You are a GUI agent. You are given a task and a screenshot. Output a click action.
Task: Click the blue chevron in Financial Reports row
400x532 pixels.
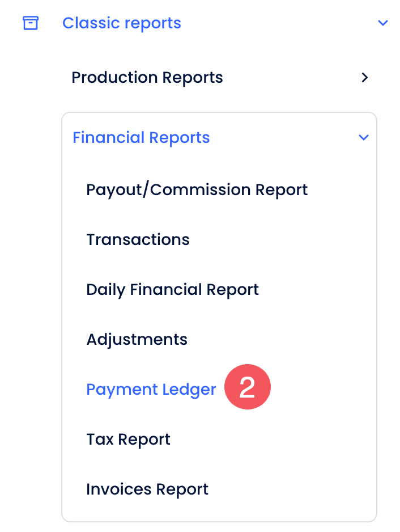point(364,138)
